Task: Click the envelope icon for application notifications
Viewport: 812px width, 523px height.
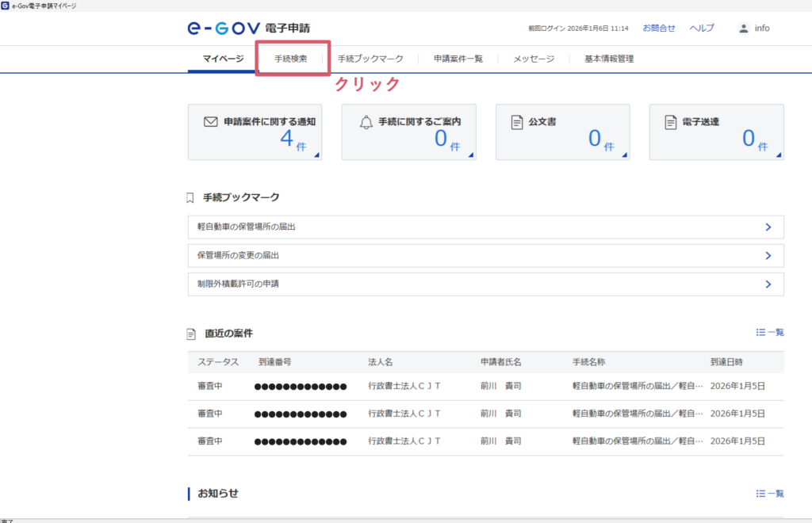Action: 210,122
